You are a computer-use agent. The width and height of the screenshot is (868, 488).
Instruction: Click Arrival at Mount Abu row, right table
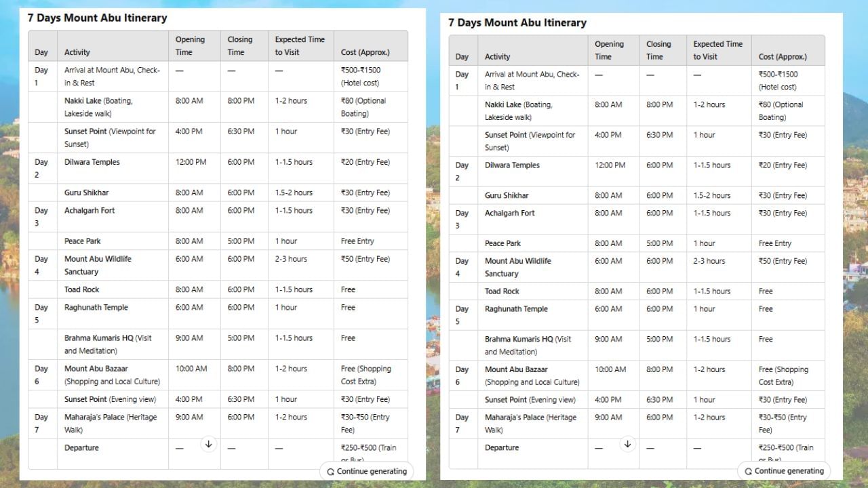(637, 81)
